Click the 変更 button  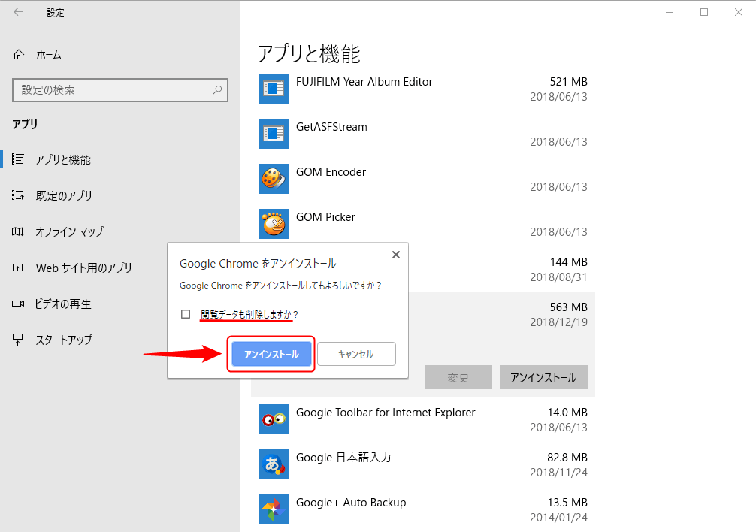point(458,377)
